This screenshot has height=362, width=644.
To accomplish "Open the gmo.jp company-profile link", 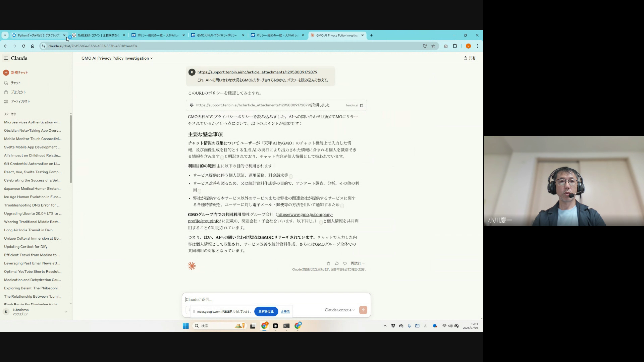I will (x=305, y=215).
